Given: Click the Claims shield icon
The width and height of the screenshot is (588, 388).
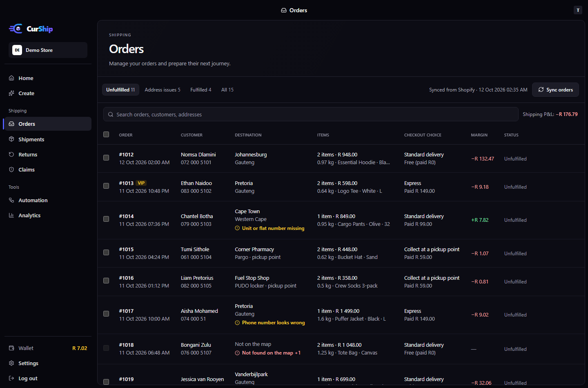Looking at the screenshot, I should (11, 169).
